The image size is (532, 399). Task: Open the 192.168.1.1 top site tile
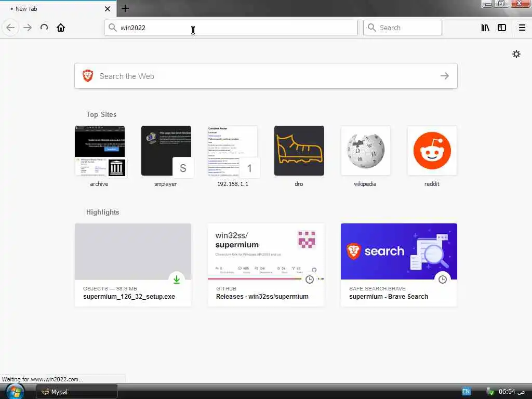pos(233,151)
